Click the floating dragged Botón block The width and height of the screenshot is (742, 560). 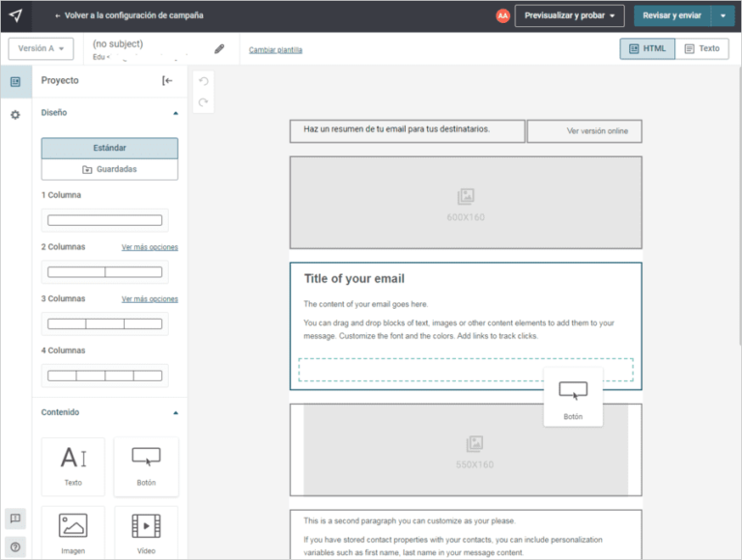click(x=573, y=397)
